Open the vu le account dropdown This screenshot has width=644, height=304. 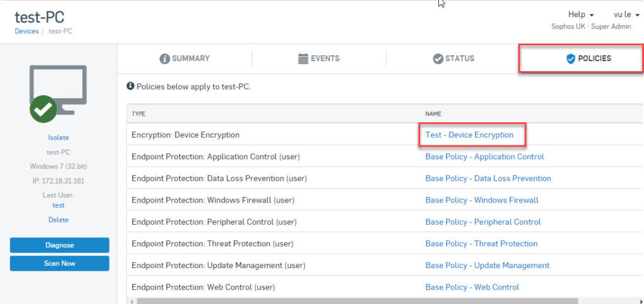click(x=627, y=14)
